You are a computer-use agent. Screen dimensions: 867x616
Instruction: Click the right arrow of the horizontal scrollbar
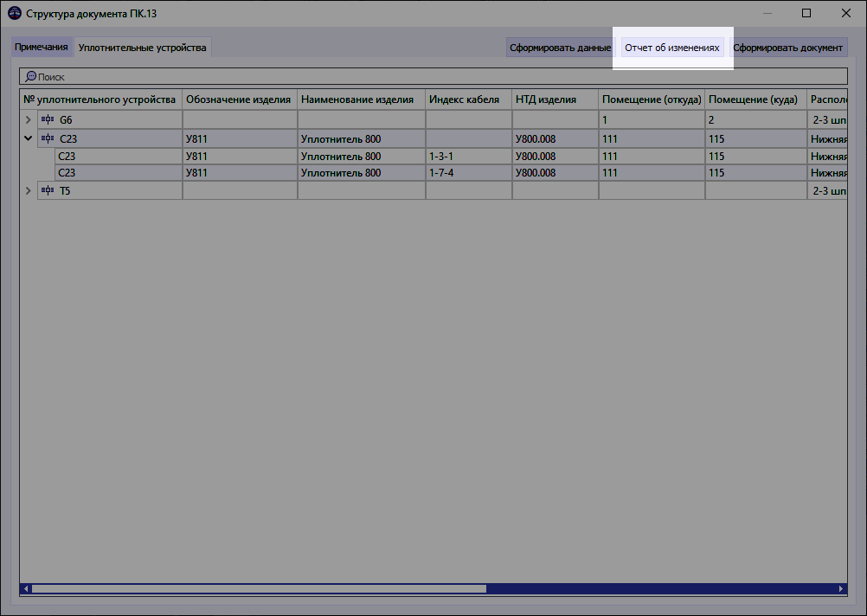[x=840, y=588]
